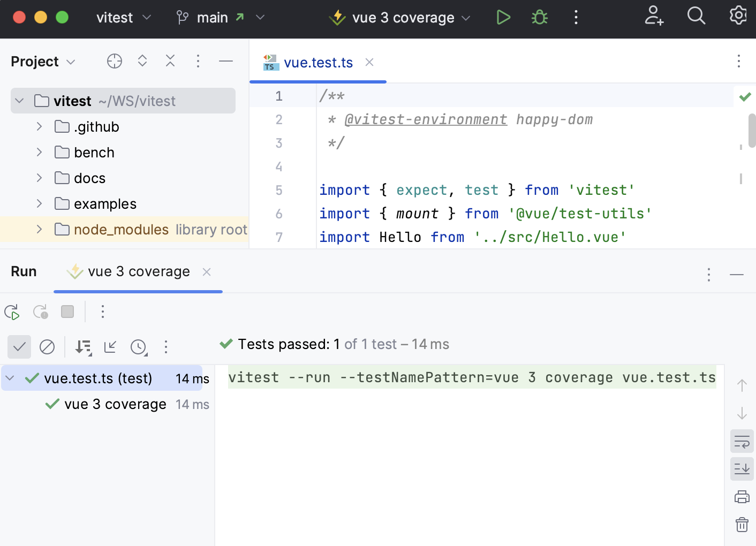
Task: Collapse vue.test.ts test result node
Action: pos(10,378)
